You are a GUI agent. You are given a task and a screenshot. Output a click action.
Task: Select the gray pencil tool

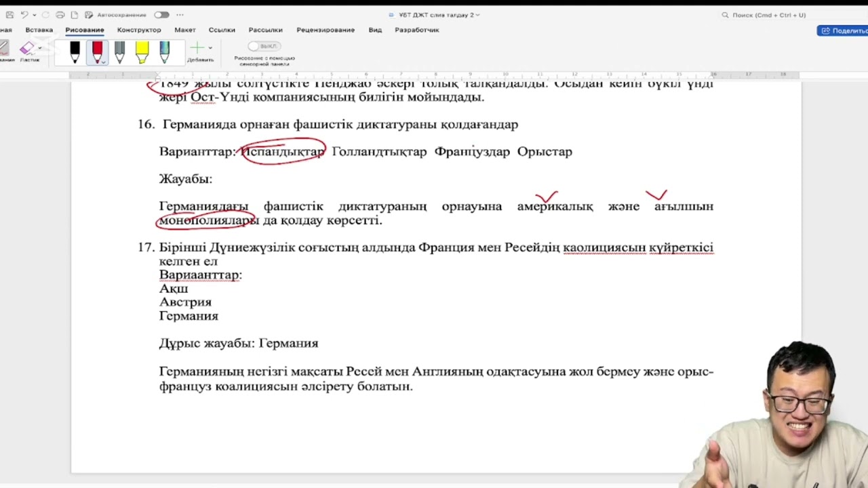point(119,52)
